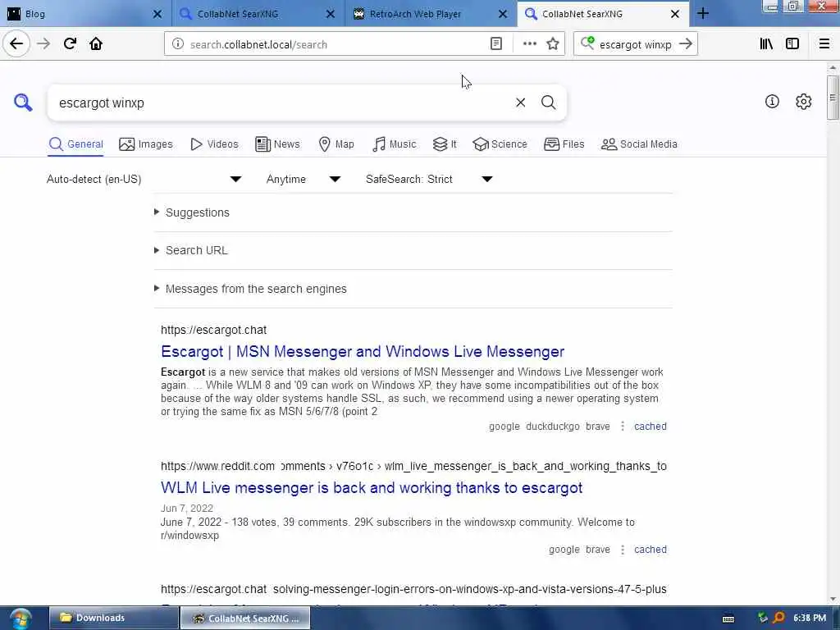Viewport: 840px width, 630px height.
Task: Go back using the browser back arrow
Action: point(16,44)
